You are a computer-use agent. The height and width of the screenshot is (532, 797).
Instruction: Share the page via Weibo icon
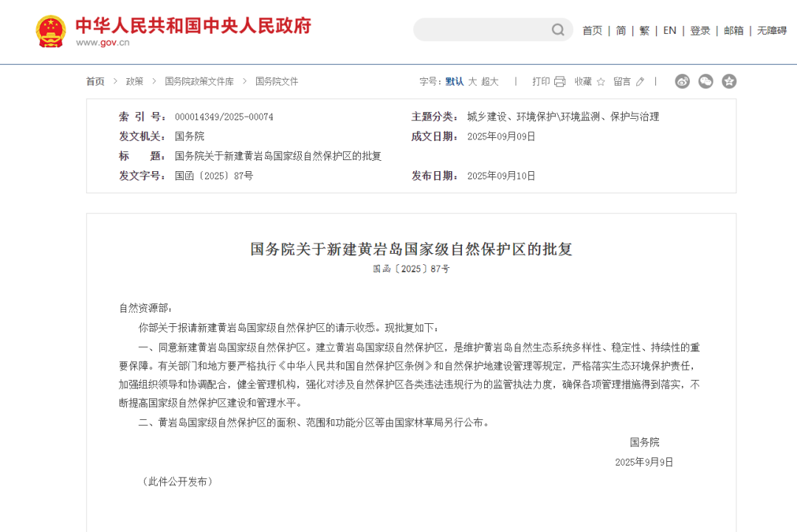(x=682, y=81)
